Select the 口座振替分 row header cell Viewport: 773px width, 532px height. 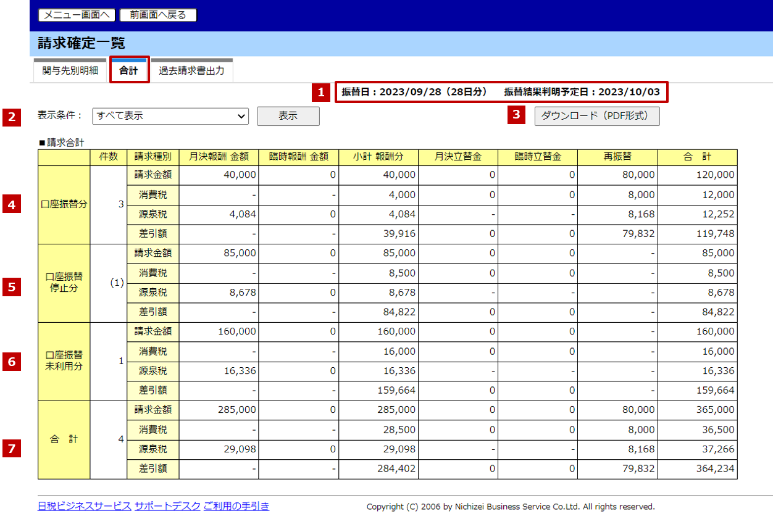point(64,204)
